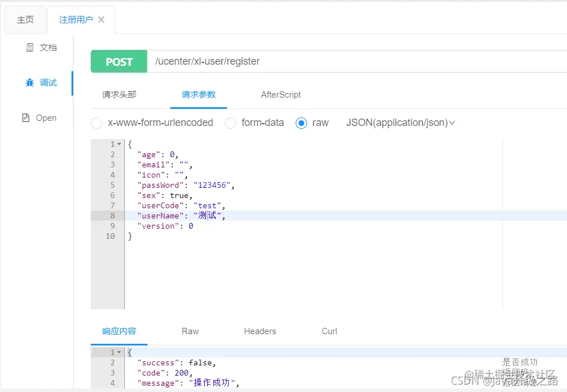Select the form-data radio button
Screen dimensions: 567x392
(230, 123)
